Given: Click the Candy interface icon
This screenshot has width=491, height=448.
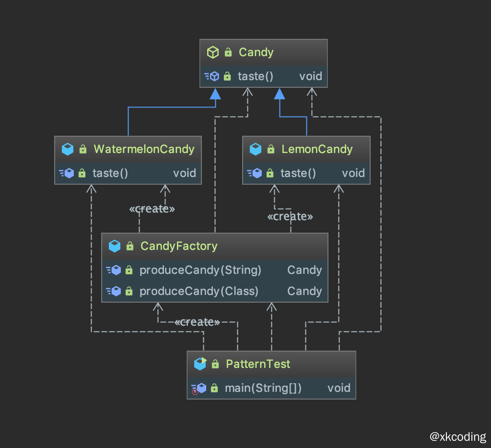Looking at the screenshot, I should pyautogui.click(x=213, y=52).
